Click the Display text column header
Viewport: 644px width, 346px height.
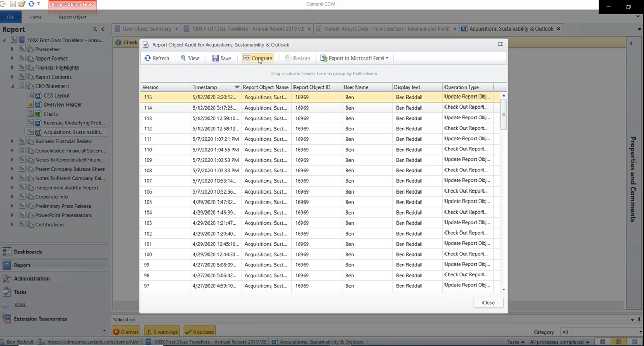point(417,87)
